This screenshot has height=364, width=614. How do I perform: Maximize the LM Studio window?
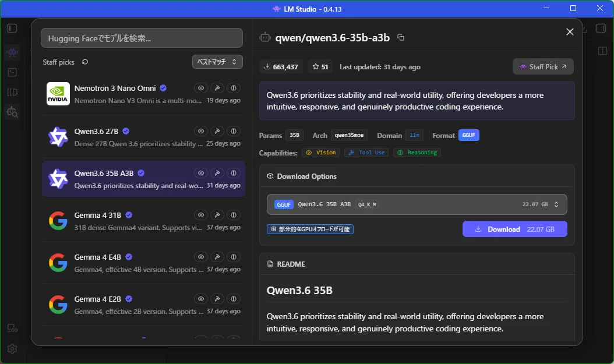click(573, 8)
